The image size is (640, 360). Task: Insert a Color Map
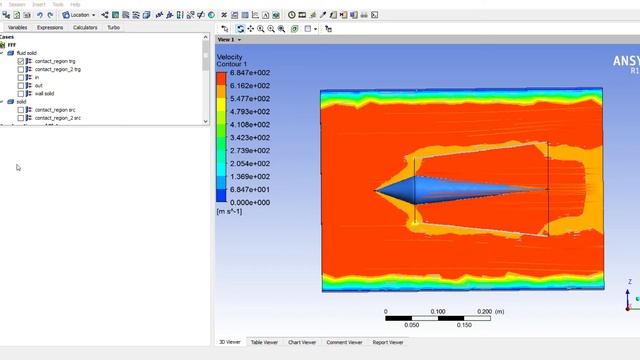pos(211,15)
